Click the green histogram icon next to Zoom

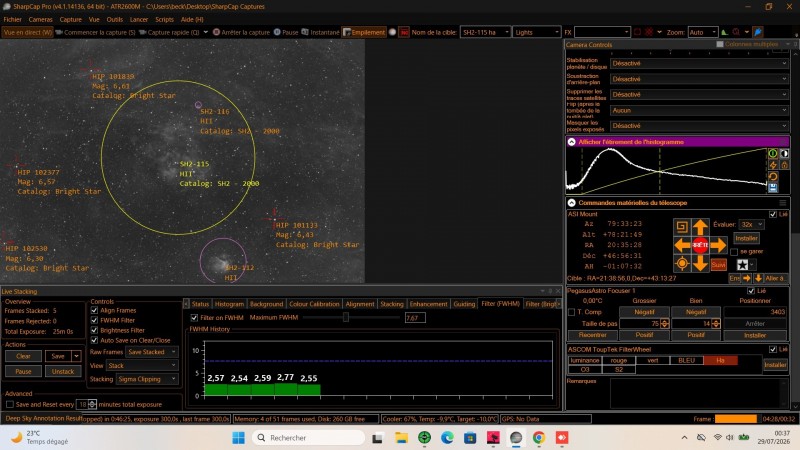pyautogui.click(x=724, y=32)
